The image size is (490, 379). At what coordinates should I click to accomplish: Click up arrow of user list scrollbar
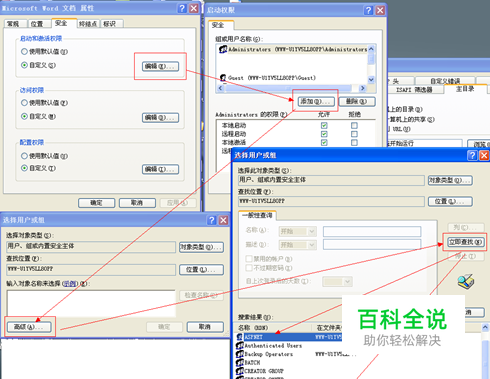point(371,49)
